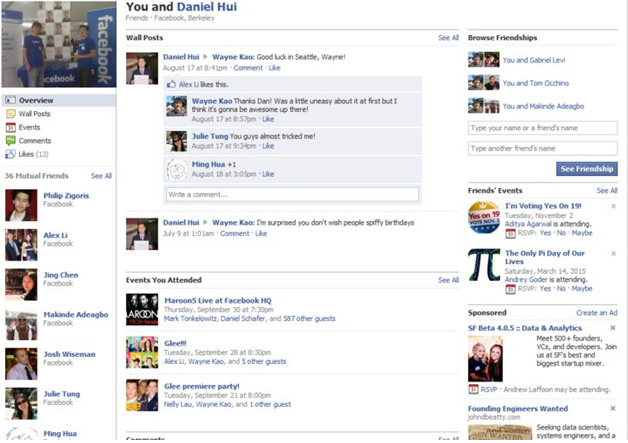Click See Friendship button

coord(587,169)
